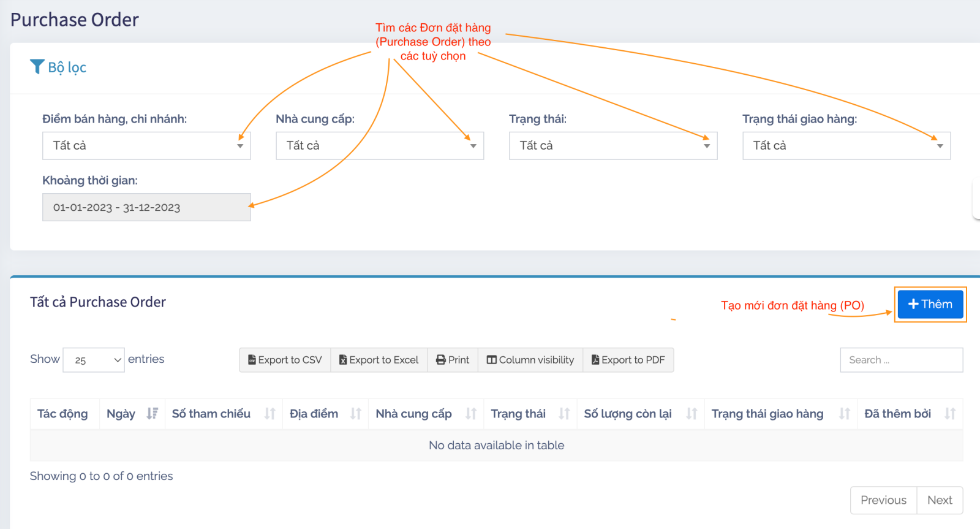
Task: Click sort arrows on Địa điểm column
Action: pos(355,414)
